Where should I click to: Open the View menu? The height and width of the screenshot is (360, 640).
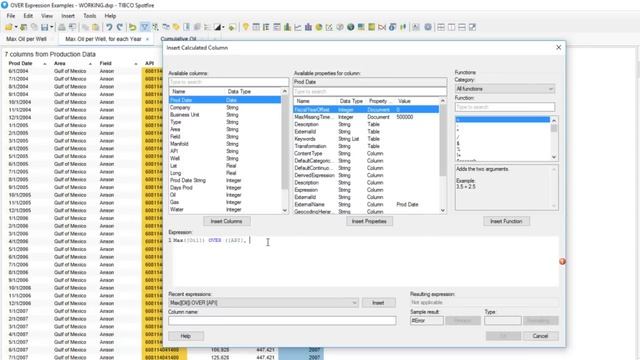[x=47, y=16]
